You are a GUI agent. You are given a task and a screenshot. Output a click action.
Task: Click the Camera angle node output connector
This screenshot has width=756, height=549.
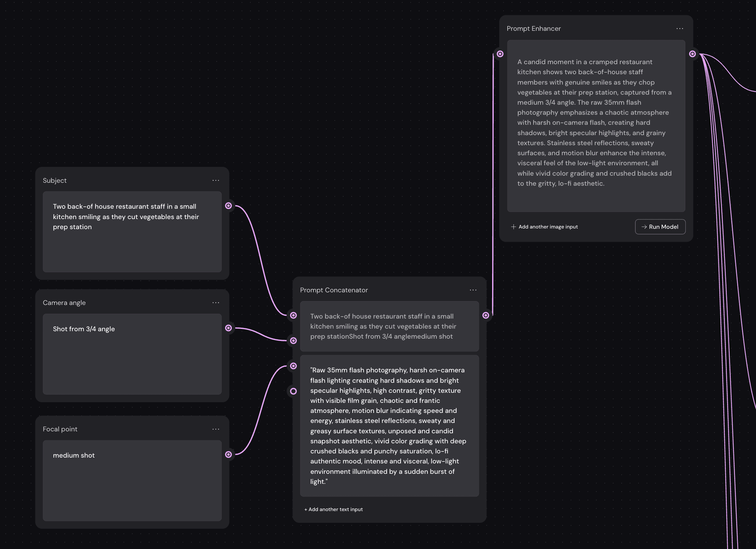pos(228,328)
